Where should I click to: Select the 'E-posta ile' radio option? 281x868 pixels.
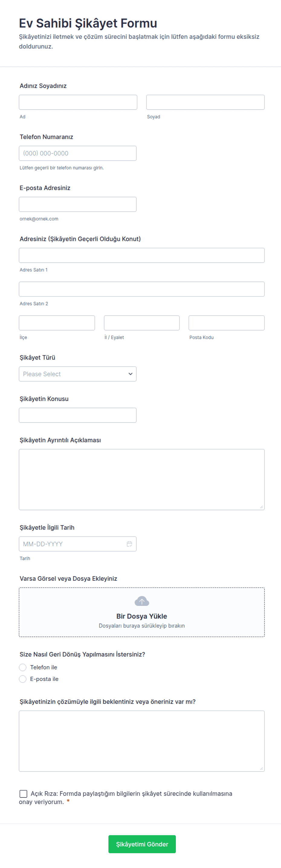pyautogui.click(x=23, y=679)
